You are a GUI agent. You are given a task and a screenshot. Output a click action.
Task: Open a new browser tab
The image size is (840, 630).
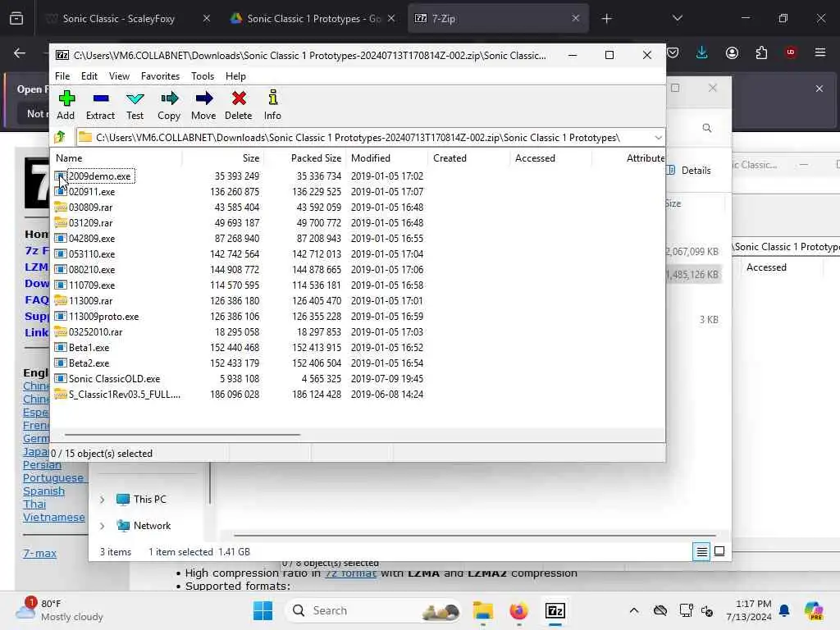(606, 19)
